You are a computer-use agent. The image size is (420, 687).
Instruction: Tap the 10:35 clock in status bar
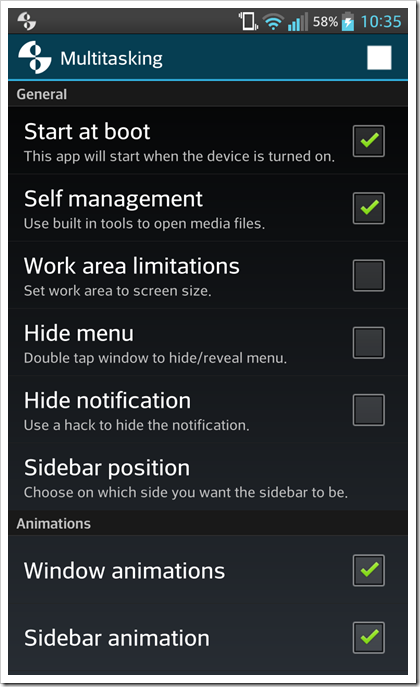[x=381, y=21]
